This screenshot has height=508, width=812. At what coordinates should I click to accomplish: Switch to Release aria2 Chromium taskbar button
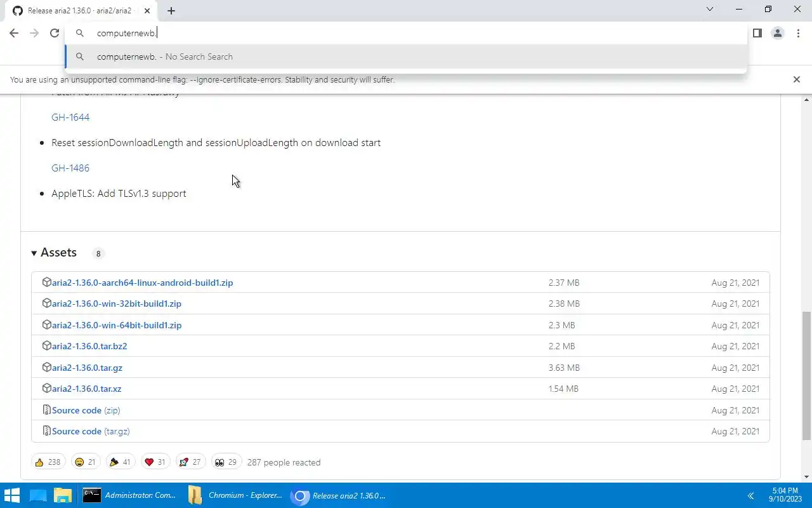coord(340,495)
